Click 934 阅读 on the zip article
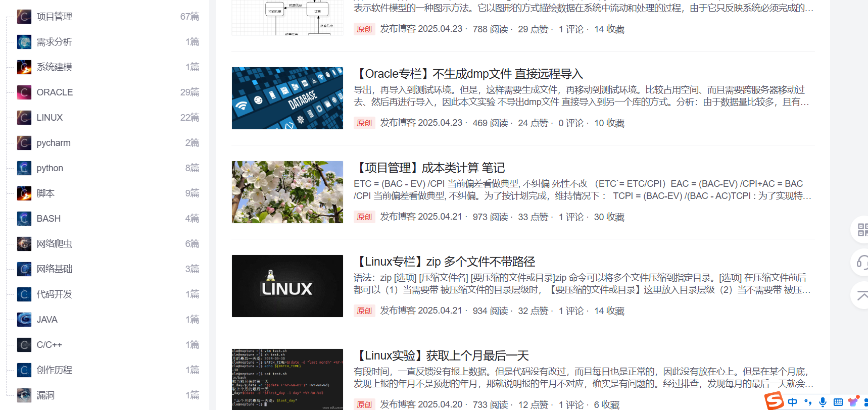868x410 pixels. tap(491, 311)
